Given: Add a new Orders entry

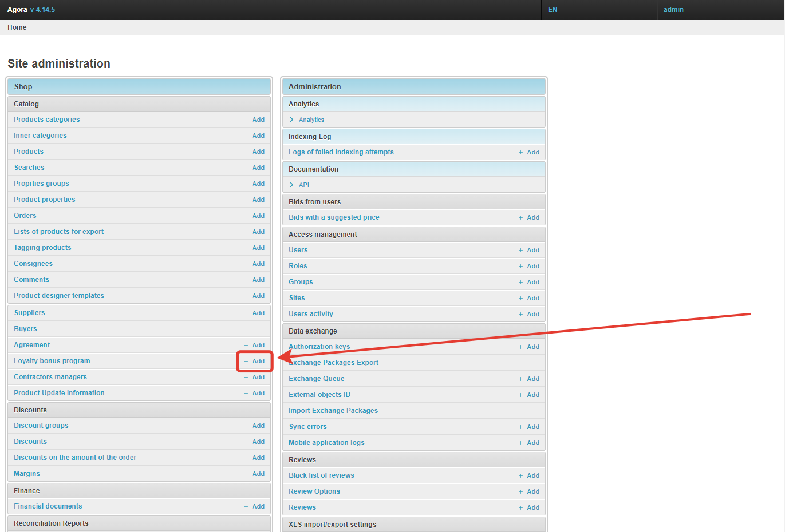Looking at the screenshot, I should coord(254,216).
